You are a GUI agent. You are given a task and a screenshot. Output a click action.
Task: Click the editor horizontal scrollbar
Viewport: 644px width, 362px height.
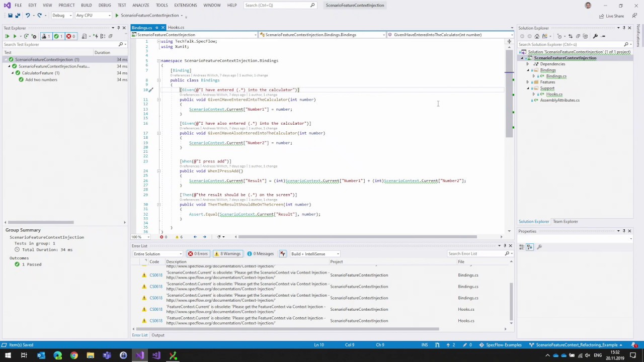(x=357, y=237)
